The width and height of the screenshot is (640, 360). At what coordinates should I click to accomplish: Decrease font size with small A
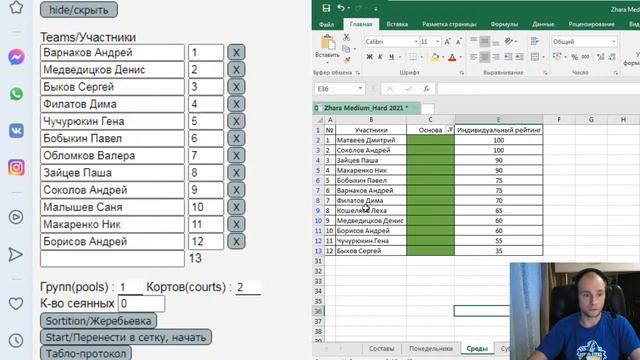[x=459, y=42]
